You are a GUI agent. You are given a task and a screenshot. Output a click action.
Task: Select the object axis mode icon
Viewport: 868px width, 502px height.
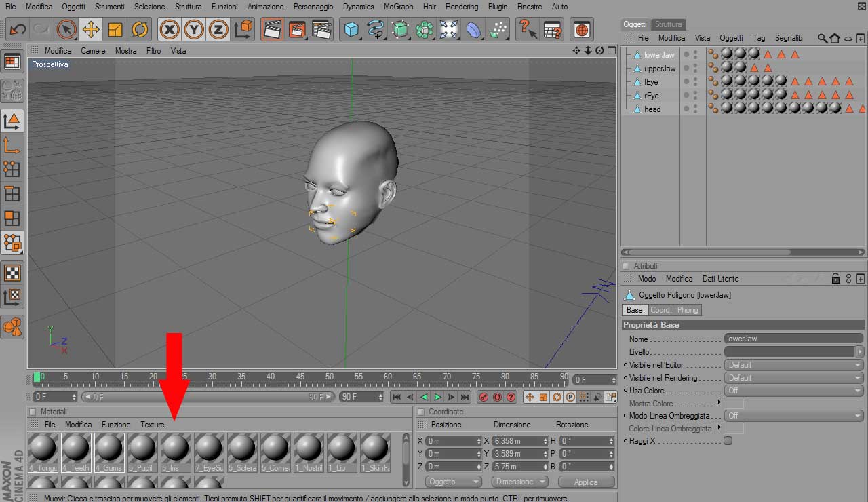(12, 145)
